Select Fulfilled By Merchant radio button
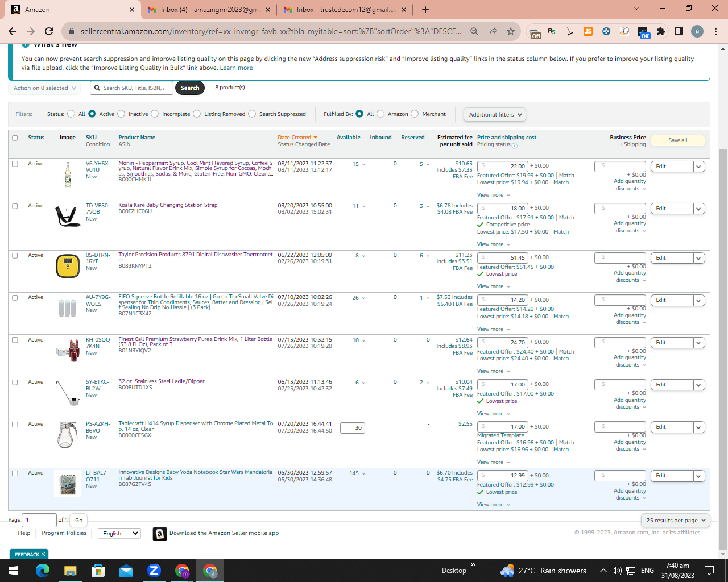The width and height of the screenshot is (728, 582). point(415,114)
